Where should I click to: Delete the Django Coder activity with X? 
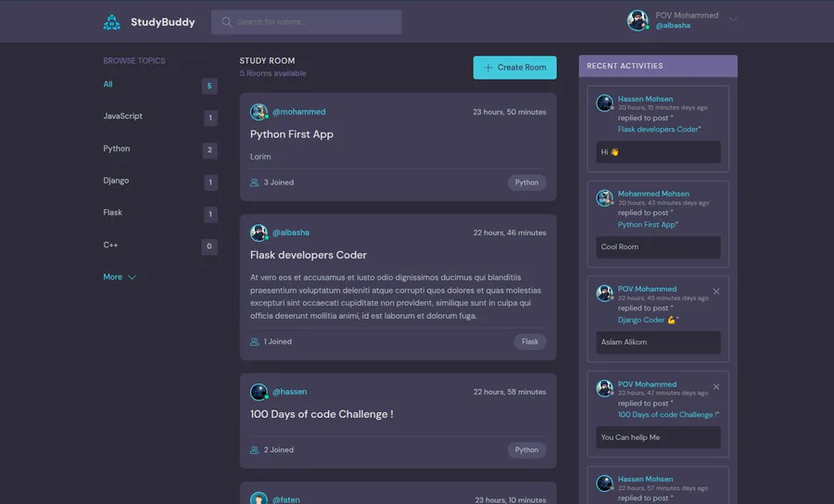716,291
